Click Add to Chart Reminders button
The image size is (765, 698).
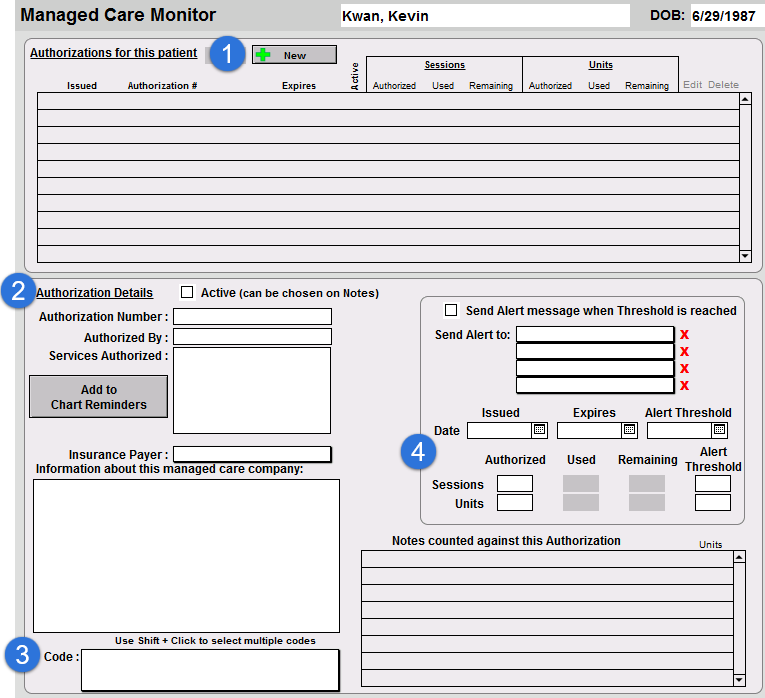98,397
